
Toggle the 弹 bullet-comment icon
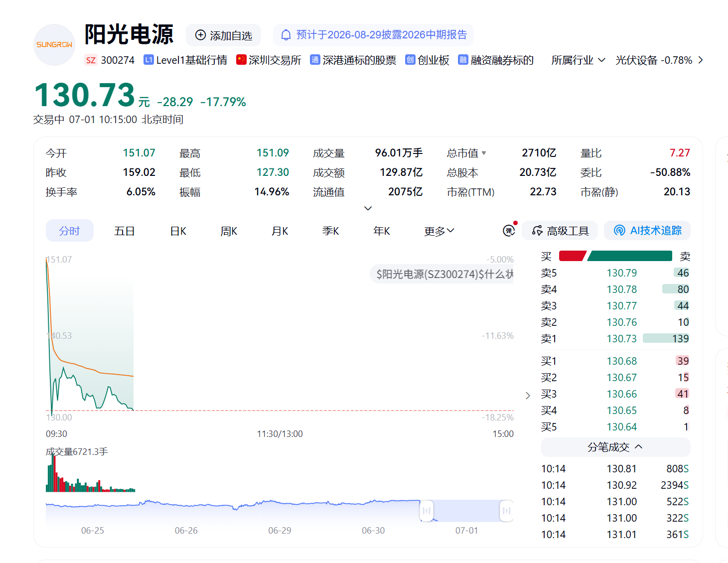(x=509, y=230)
